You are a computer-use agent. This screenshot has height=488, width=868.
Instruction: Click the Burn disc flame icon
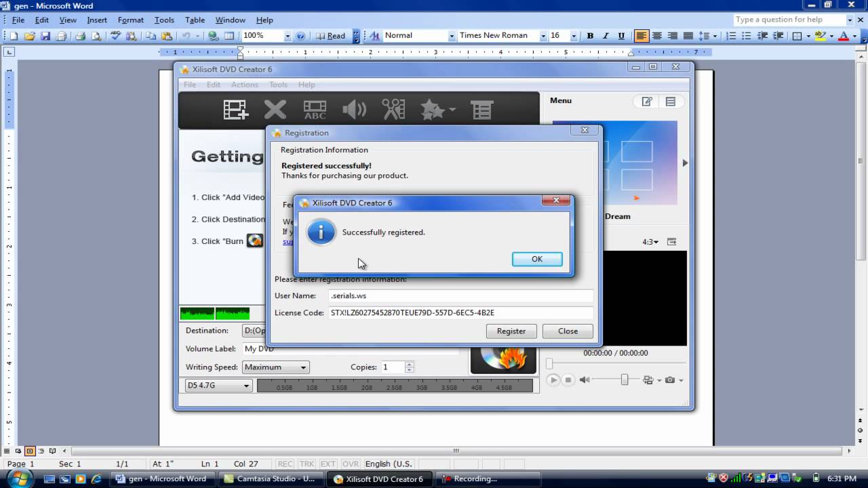click(x=503, y=358)
